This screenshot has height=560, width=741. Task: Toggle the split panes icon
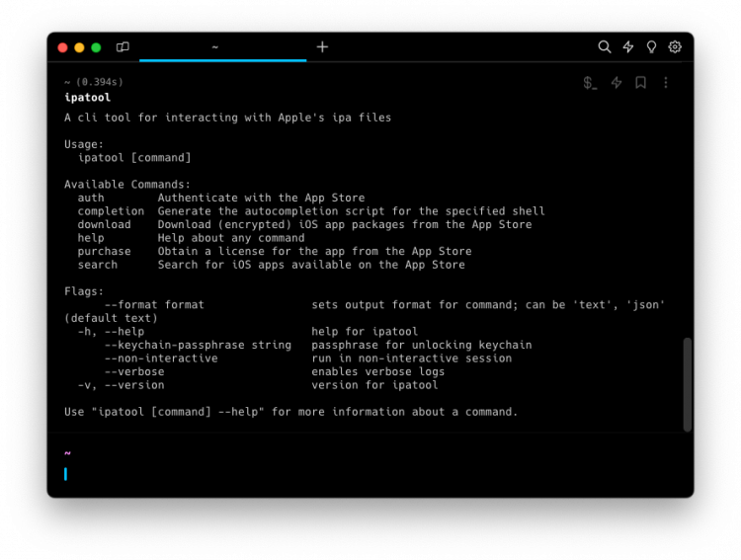click(x=123, y=46)
